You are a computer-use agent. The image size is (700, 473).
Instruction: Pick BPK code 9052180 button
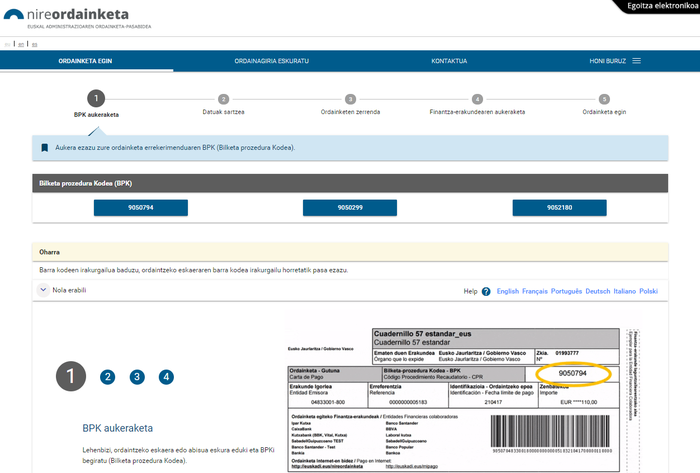[x=559, y=208]
